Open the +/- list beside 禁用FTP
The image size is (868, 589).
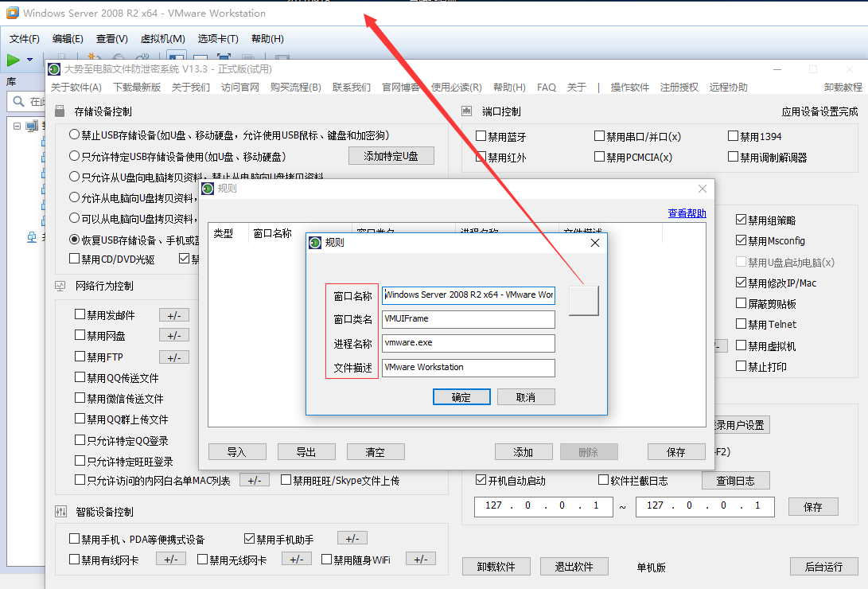pyautogui.click(x=174, y=357)
